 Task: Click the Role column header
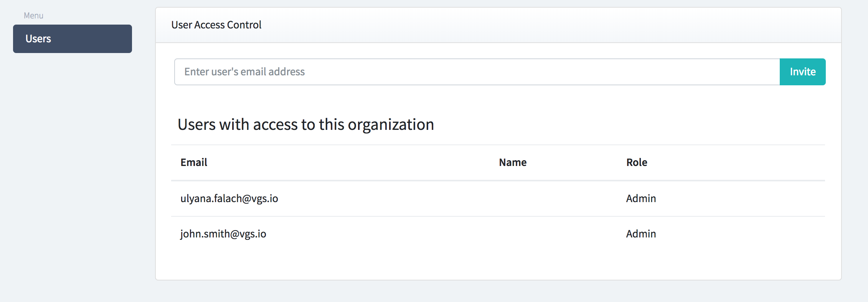637,163
